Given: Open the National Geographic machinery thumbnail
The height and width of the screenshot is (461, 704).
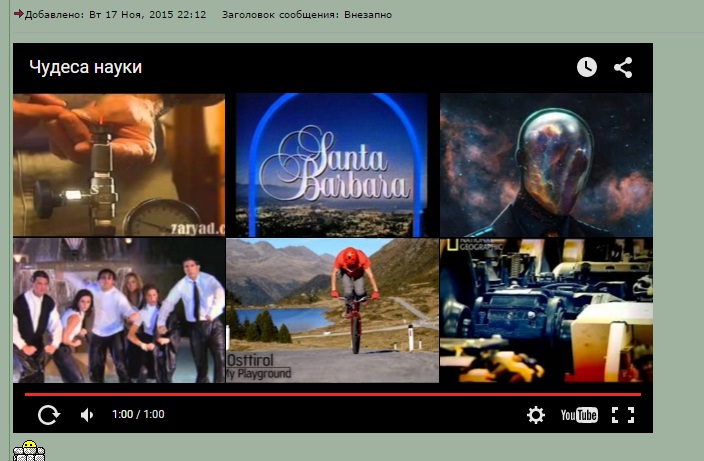Looking at the screenshot, I should pyautogui.click(x=546, y=310).
